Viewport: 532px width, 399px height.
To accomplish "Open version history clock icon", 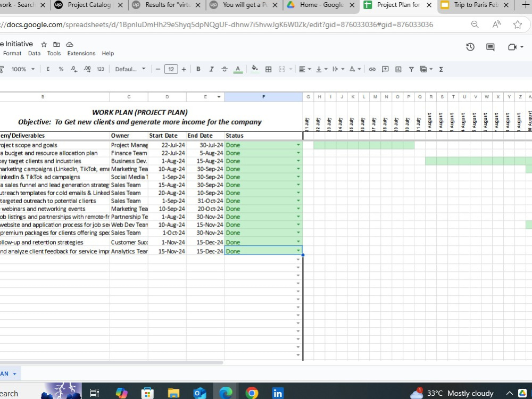I will coord(470,47).
